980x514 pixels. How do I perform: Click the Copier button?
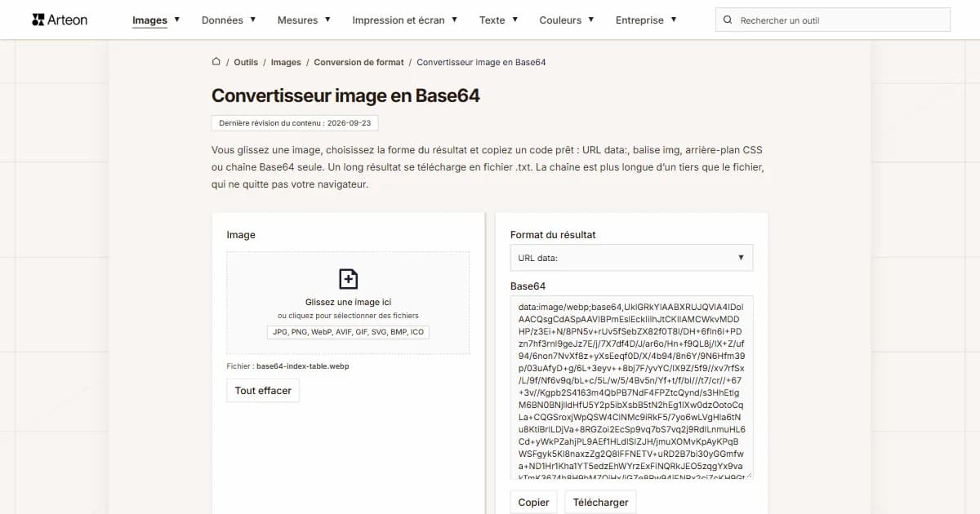pos(533,502)
